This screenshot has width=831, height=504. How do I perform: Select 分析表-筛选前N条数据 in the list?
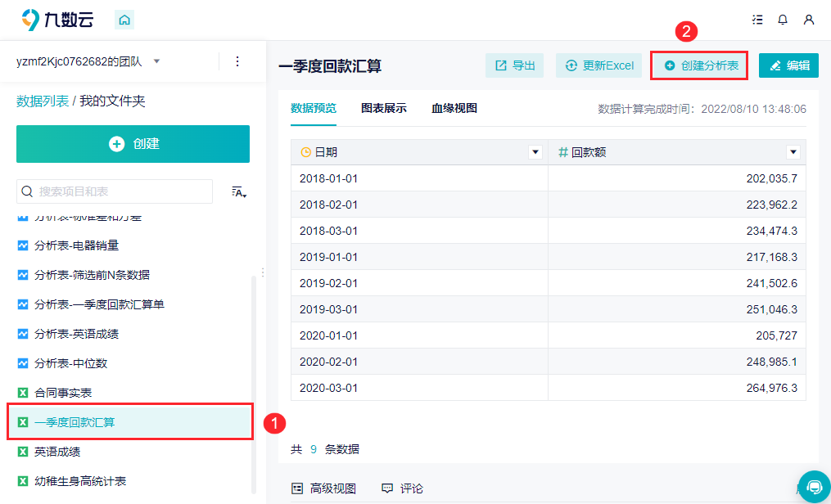coord(92,275)
